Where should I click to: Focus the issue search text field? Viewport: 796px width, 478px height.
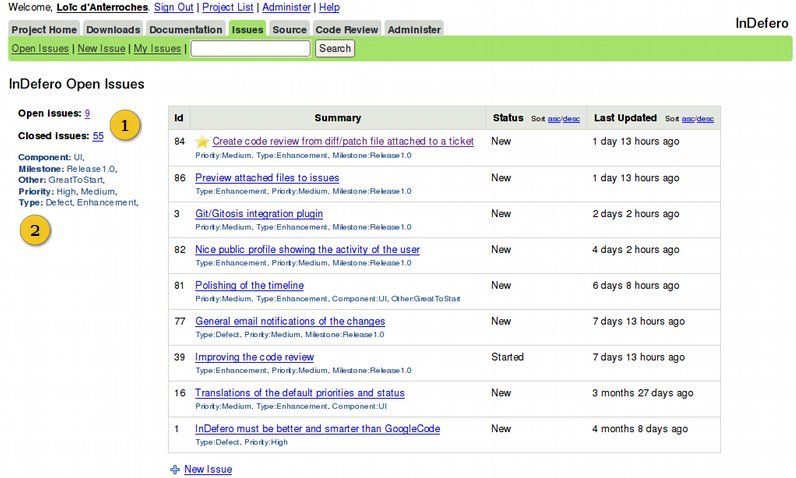coord(250,48)
